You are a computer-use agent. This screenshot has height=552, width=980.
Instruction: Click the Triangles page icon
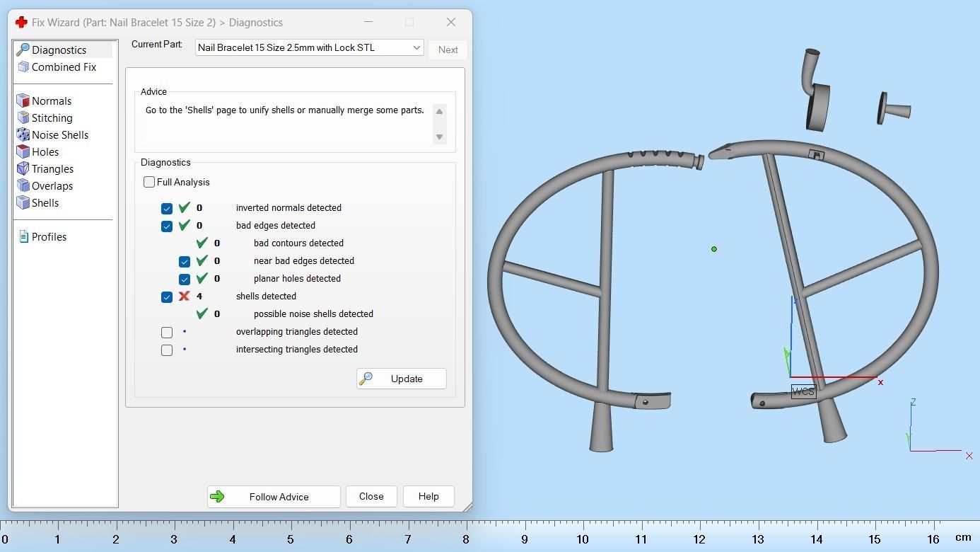pyautogui.click(x=23, y=169)
